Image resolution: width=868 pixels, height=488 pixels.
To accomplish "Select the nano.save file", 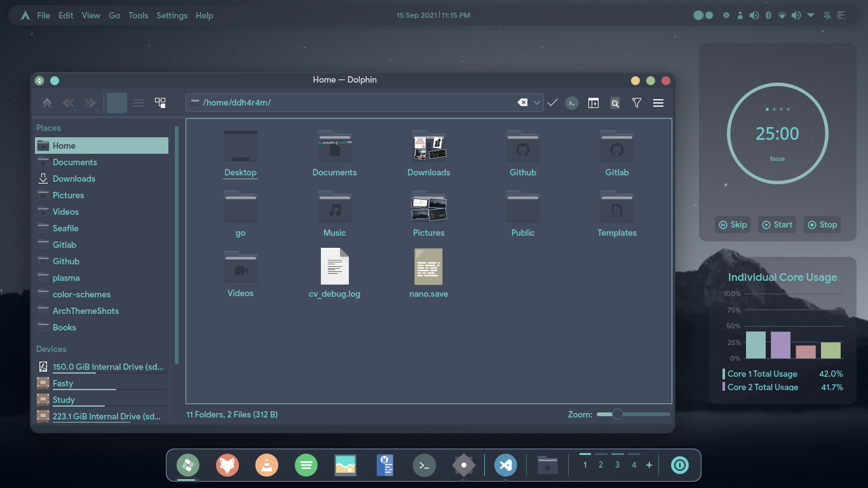I will pos(429,266).
